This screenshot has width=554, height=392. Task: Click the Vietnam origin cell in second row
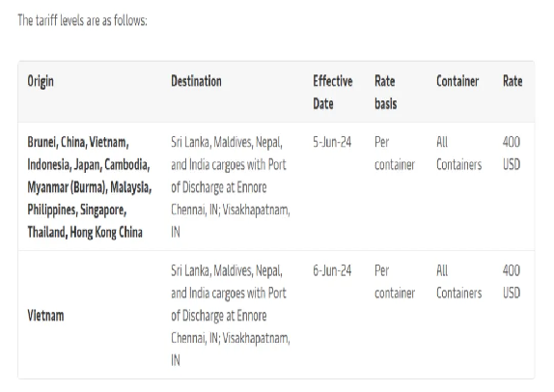pos(45,316)
